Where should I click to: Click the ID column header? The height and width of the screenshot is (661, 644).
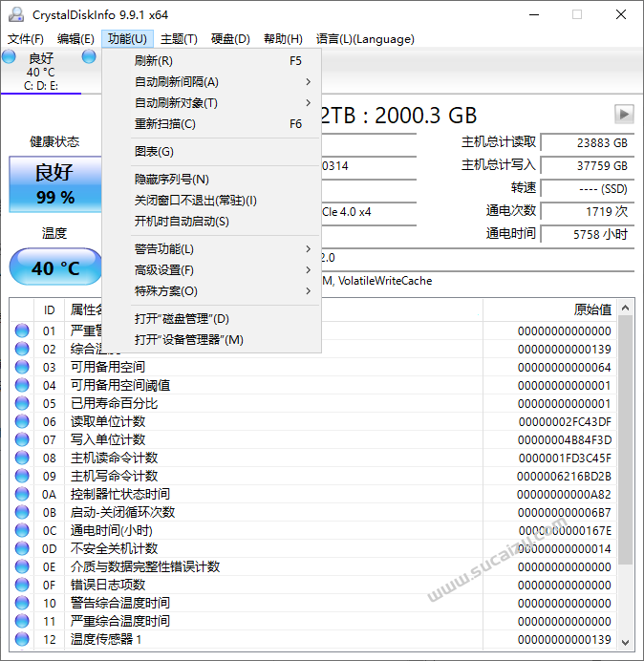point(50,309)
